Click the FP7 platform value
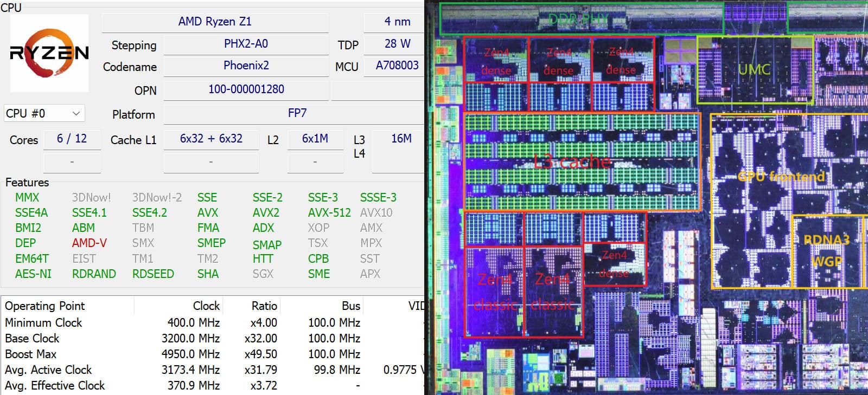Screen dimensions: 868x395 [297, 113]
